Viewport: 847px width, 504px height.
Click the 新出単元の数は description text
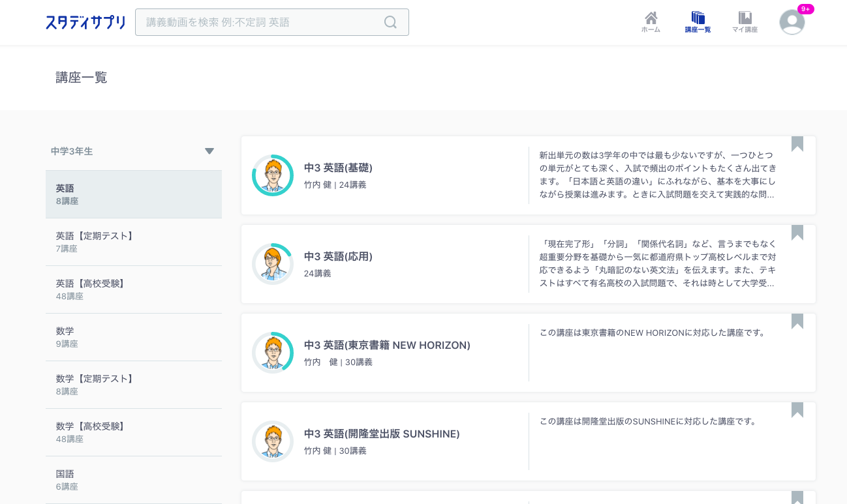point(658,175)
